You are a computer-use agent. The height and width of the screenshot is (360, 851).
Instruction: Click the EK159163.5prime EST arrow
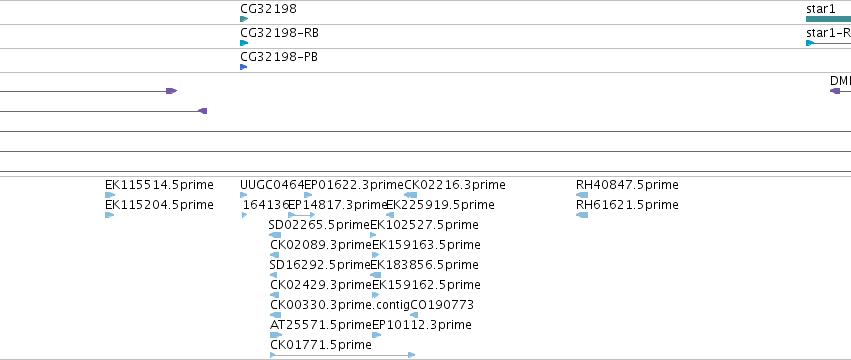pyautogui.click(x=376, y=255)
